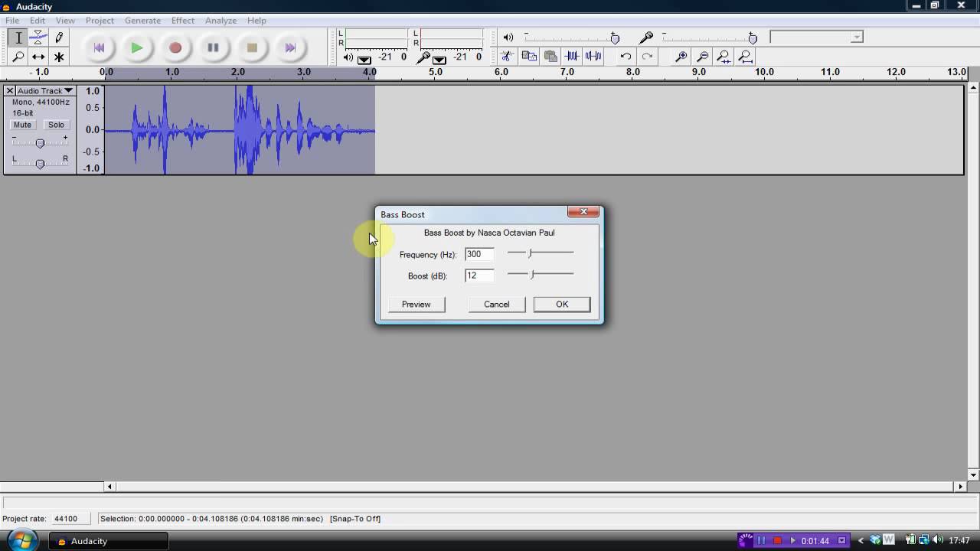Toggle Mute on the audio track
980x551 pixels.
(x=22, y=125)
